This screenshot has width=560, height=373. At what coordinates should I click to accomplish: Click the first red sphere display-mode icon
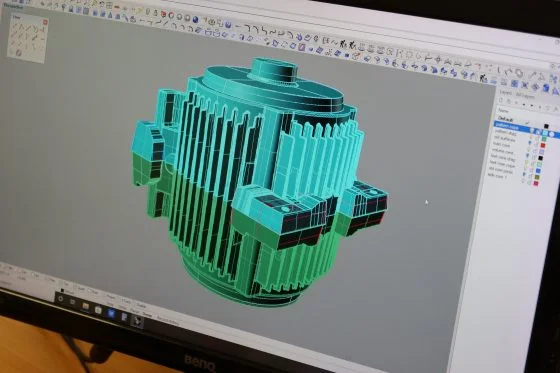pyautogui.click(x=164, y=14)
